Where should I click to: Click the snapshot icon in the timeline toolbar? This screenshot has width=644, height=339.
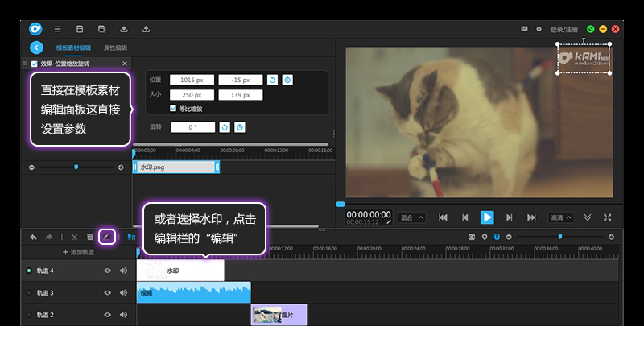[472, 237]
